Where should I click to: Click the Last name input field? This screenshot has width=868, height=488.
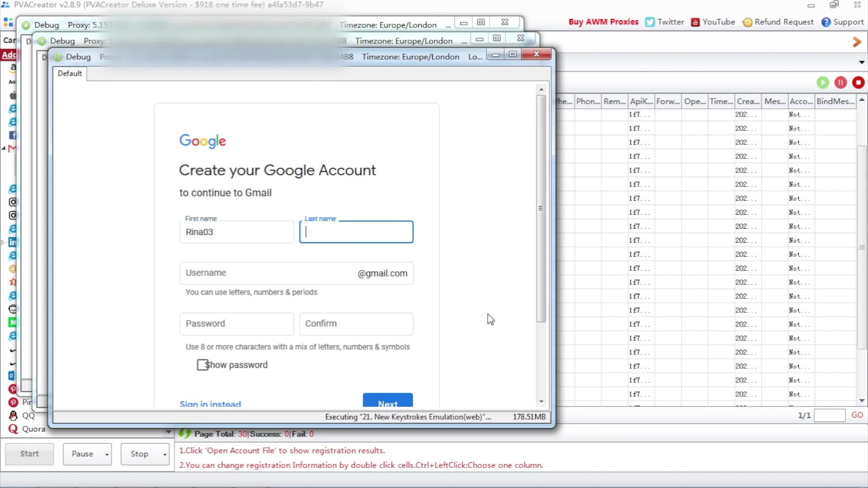click(356, 232)
